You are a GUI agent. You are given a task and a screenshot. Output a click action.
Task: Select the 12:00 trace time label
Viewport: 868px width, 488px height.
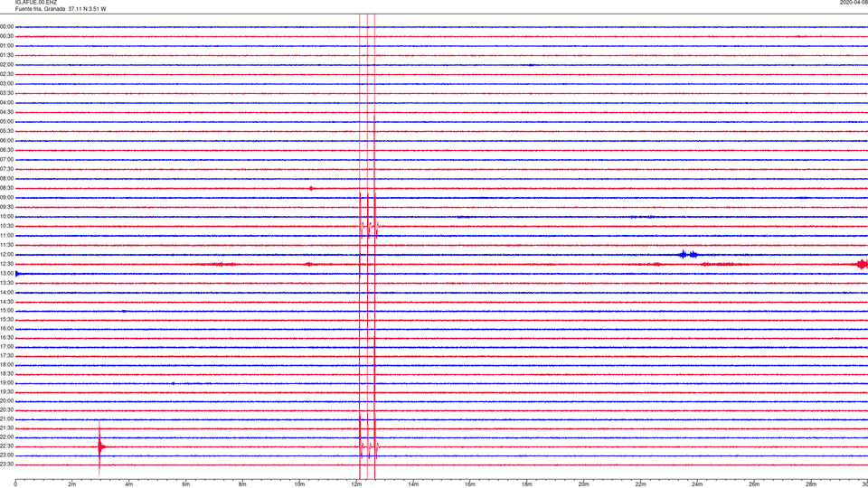coord(6,255)
